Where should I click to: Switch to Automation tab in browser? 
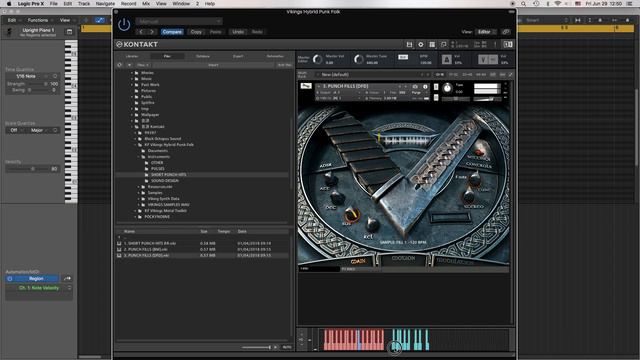pos(275,56)
